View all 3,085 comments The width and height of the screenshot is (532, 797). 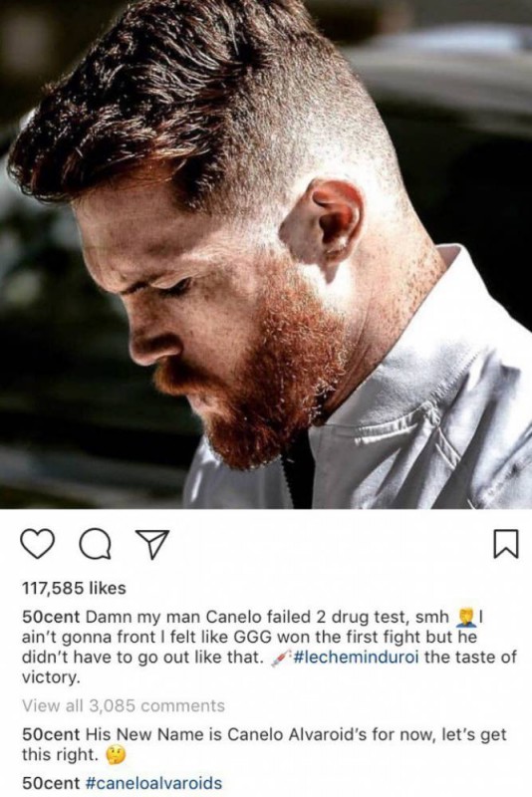pos(124,706)
